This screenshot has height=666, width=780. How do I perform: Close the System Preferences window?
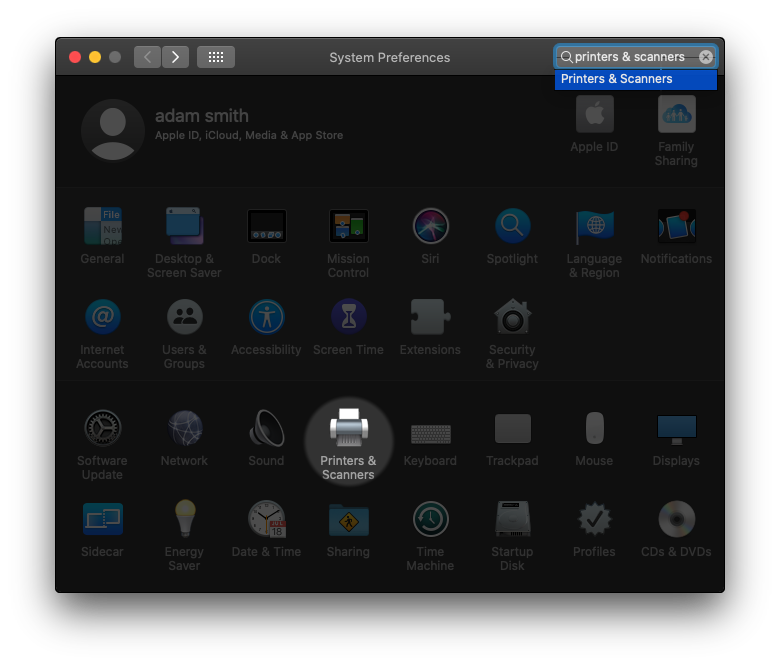pyautogui.click(x=75, y=57)
